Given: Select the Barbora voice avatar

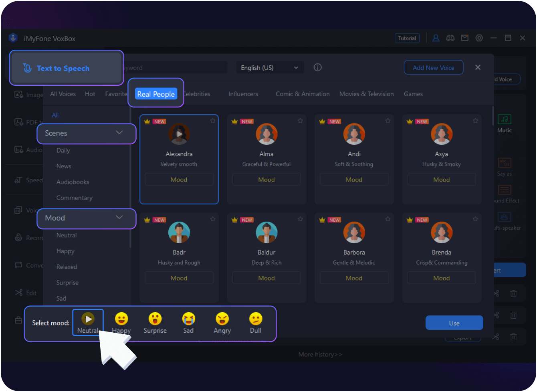Looking at the screenshot, I should [354, 232].
